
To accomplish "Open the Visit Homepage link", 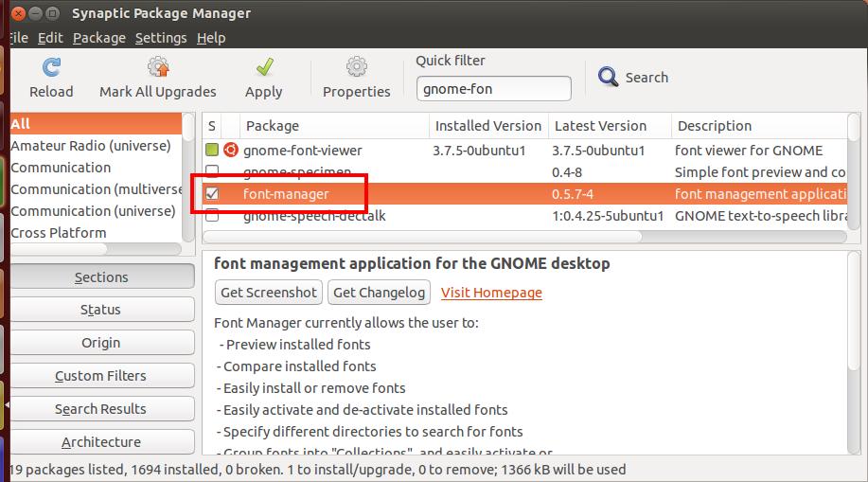I will point(491,293).
